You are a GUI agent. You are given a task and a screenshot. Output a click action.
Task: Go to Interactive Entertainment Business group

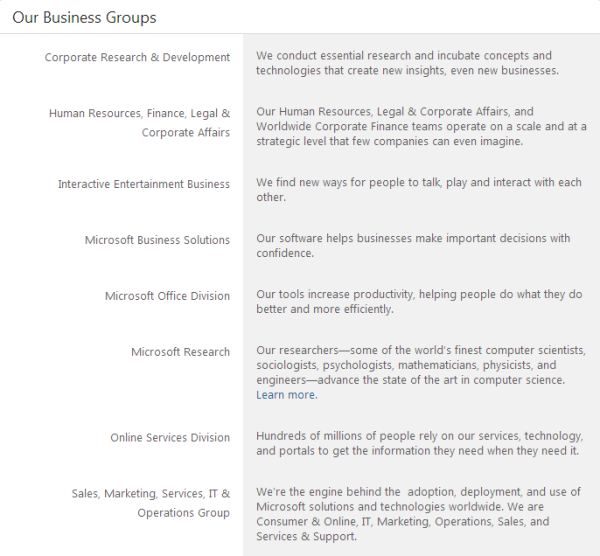(144, 184)
